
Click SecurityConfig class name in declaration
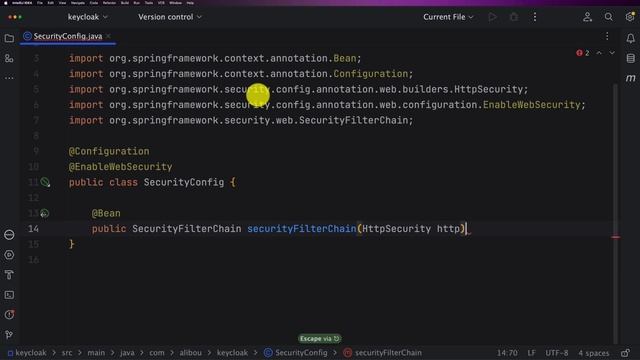click(184, 182)
